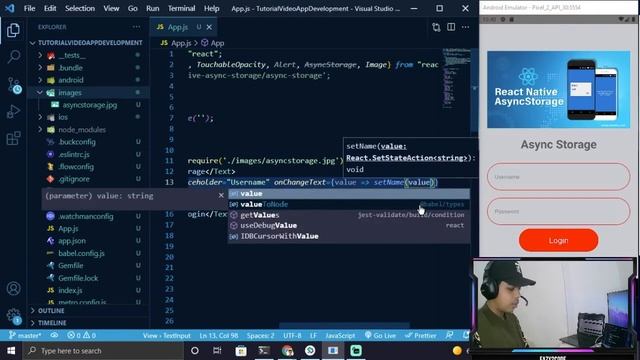
Task: Select the 'getValues' autocomplete suggestion
Action: coord(349,215)
